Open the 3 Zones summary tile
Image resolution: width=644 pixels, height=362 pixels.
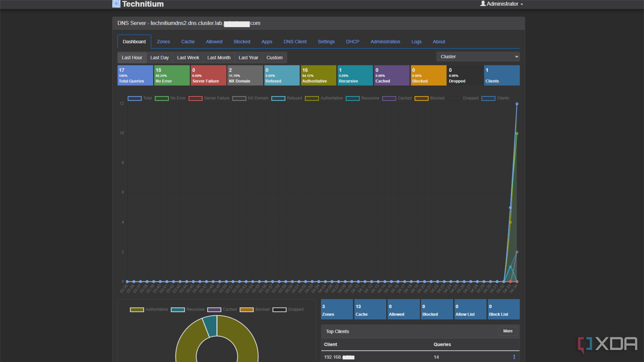tap(337, 309)
